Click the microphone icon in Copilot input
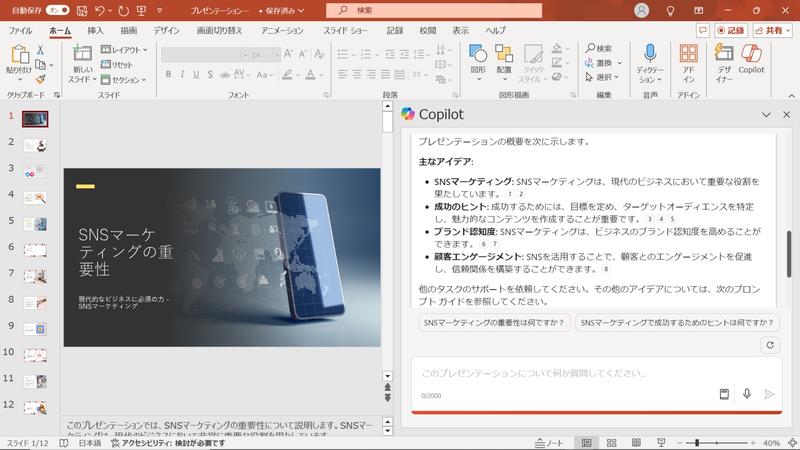This screenshot has width=800, height=450. tap(746, 394)
